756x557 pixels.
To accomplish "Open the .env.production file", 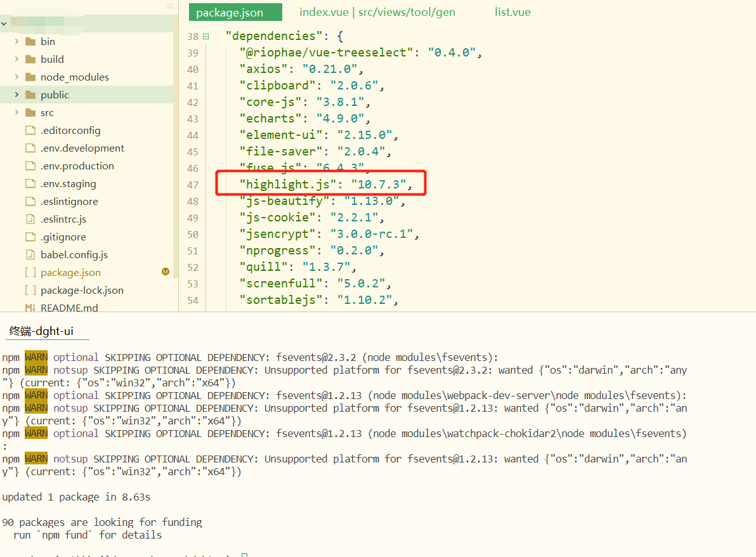I will coord(77,166).
